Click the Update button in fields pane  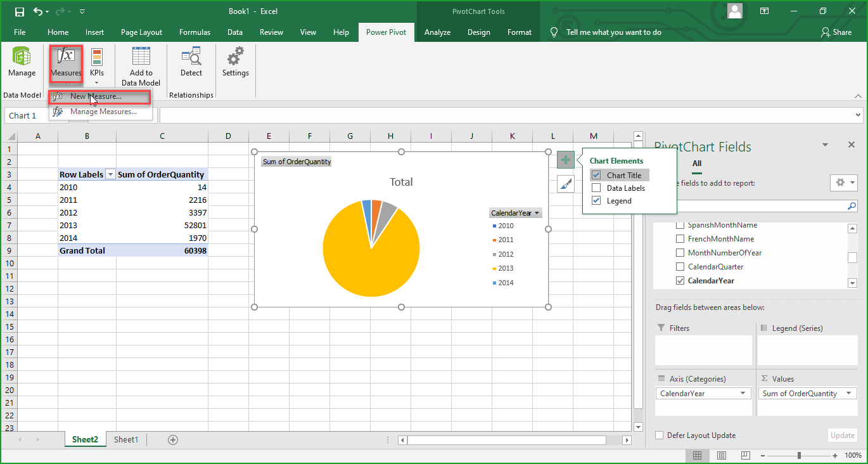843,435
